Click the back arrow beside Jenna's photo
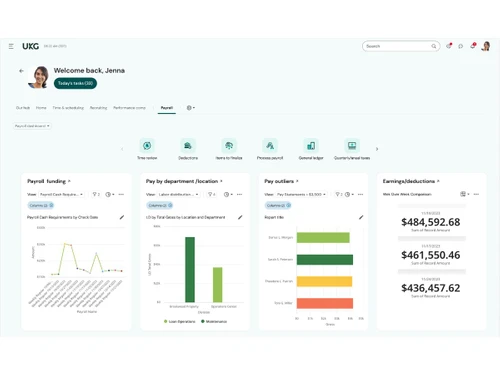Screen dimensions: 500x375 click(21, 71)
